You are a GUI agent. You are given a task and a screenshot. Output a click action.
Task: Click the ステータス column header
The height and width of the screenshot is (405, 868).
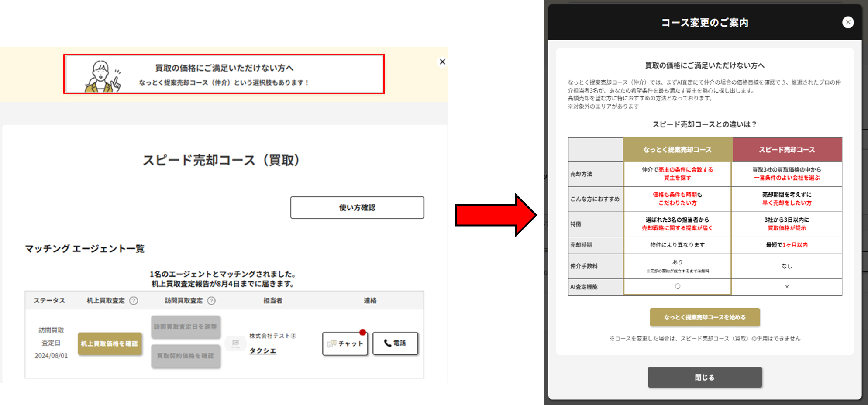click(49, 301)
